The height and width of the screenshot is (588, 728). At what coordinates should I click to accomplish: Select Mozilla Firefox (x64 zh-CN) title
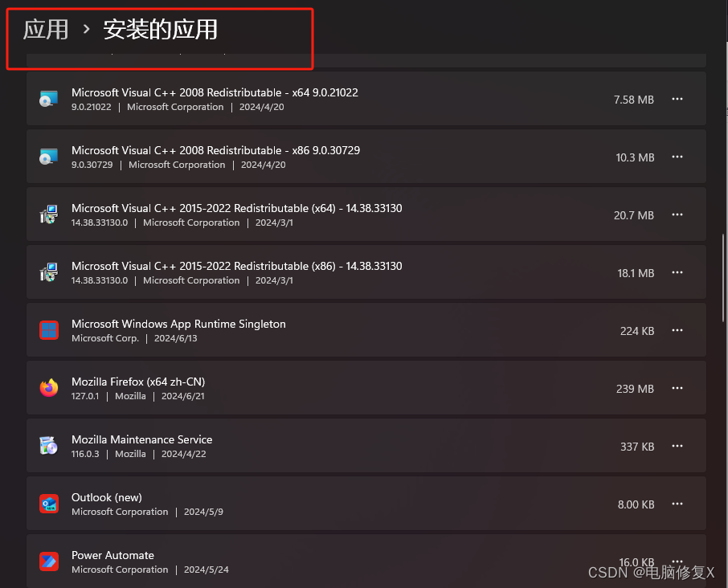point(138,382)
